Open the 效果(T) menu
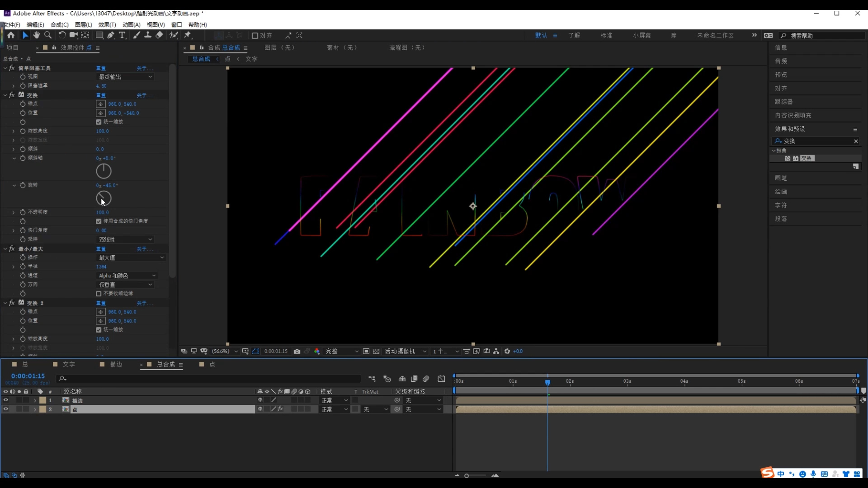 click(107, 25)
